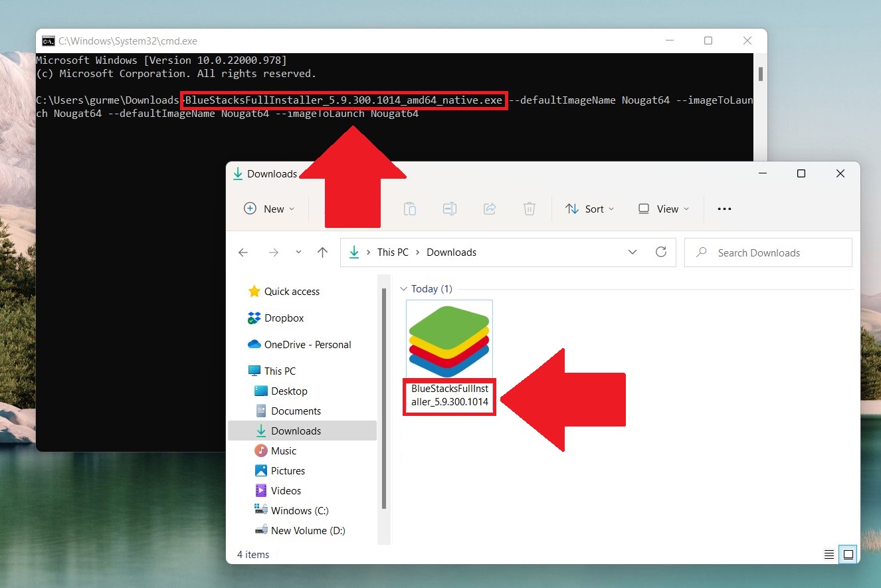This screenshot has width=881, height=588.
Task: Switch to large thumbnails view
Action: coord(848,553)
